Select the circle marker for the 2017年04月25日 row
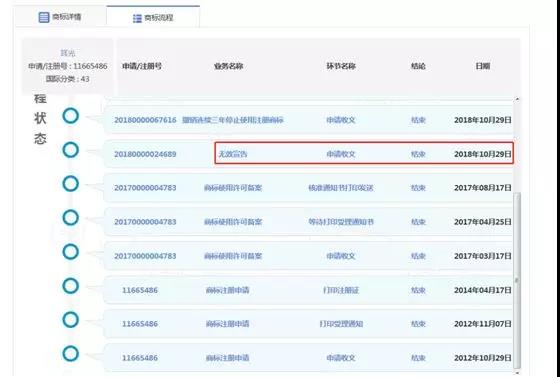The height and width of the screenshot is (377, 560). tap(71, 218)
